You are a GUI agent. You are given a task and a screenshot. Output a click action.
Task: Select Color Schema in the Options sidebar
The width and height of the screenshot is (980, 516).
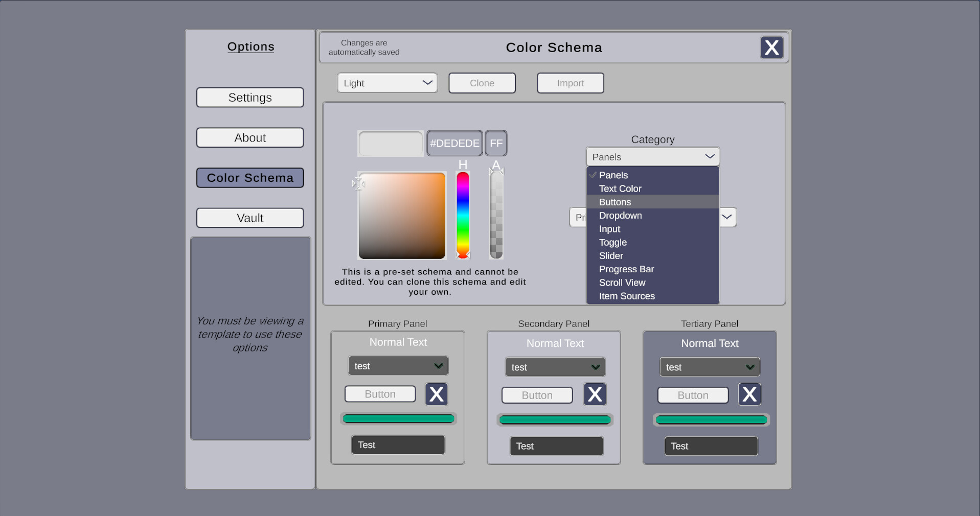click(249, 177)
